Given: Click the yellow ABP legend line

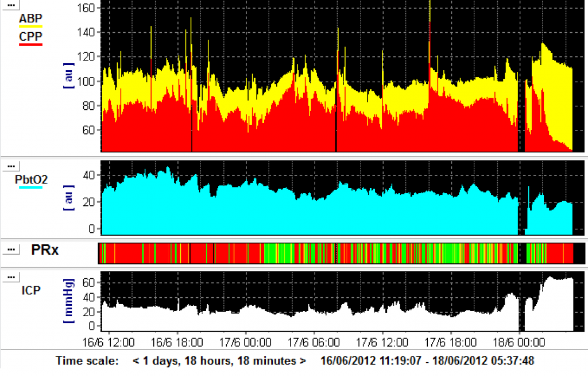Looking at the screenshot, I should pos(30,26).
